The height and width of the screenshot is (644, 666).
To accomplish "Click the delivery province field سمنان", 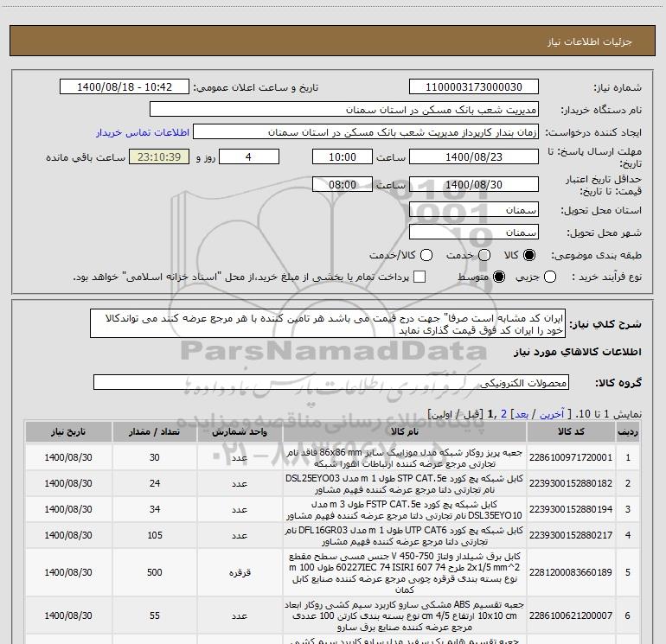I will click(474, 209).
